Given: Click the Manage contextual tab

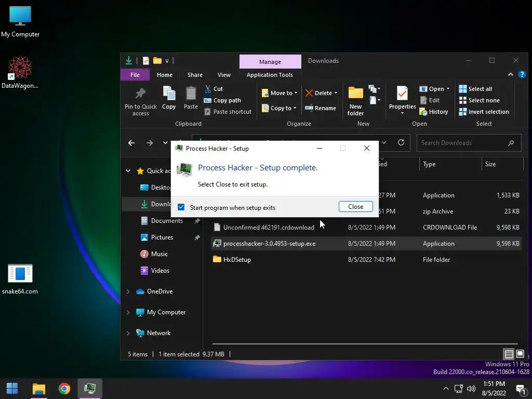Looking at the screenshot, I should pyautogui.click(x=270, y=62).
